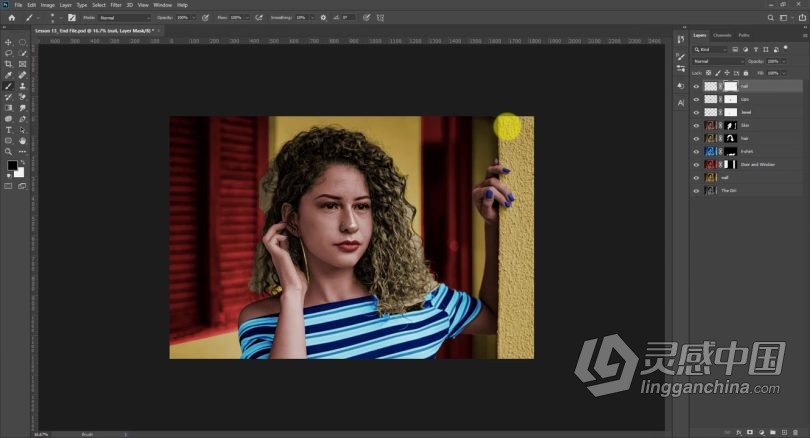Hide the top nail layer

tap(696, 86)
